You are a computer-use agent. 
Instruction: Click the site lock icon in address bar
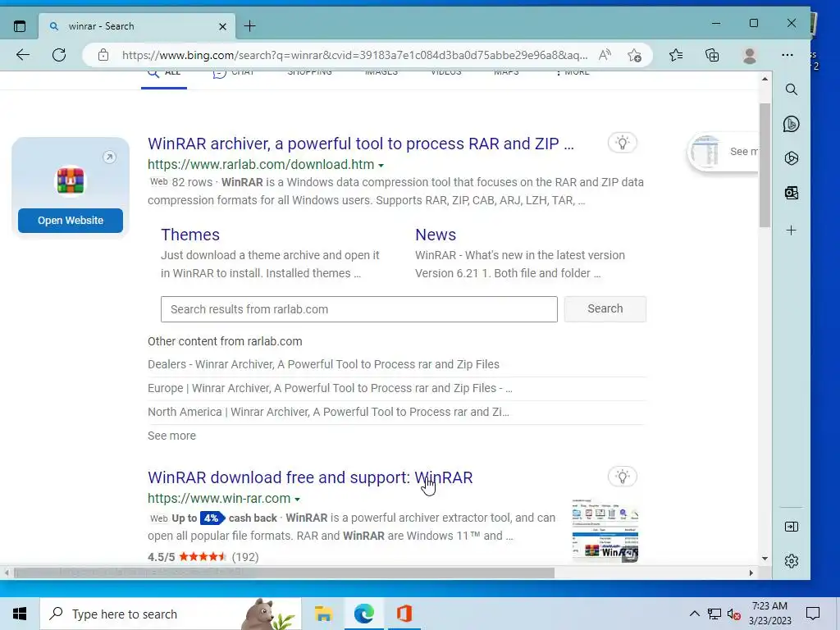103,55
